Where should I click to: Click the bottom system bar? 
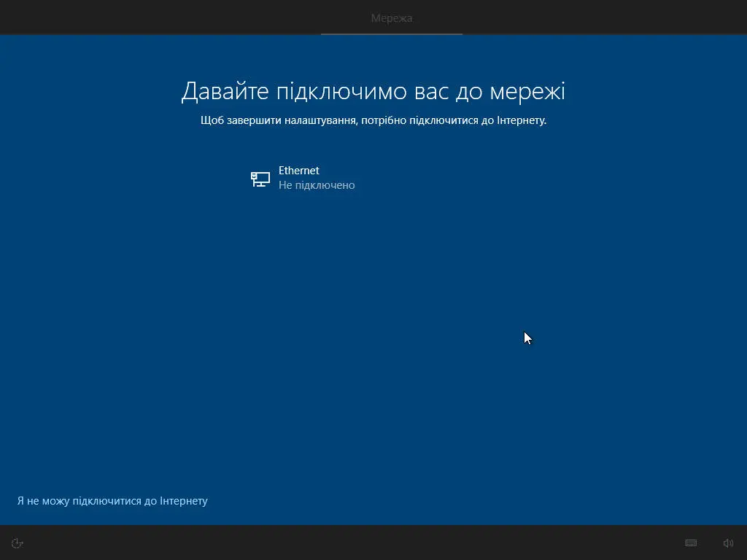pos(373,542)
